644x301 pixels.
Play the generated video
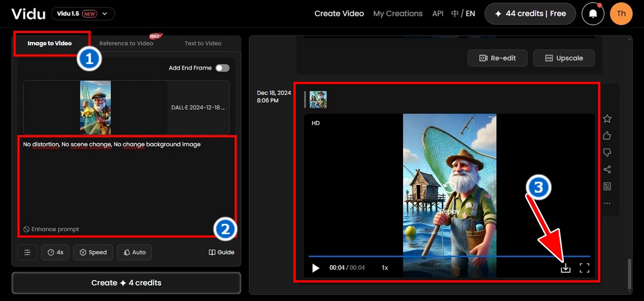tap(316, 268)
